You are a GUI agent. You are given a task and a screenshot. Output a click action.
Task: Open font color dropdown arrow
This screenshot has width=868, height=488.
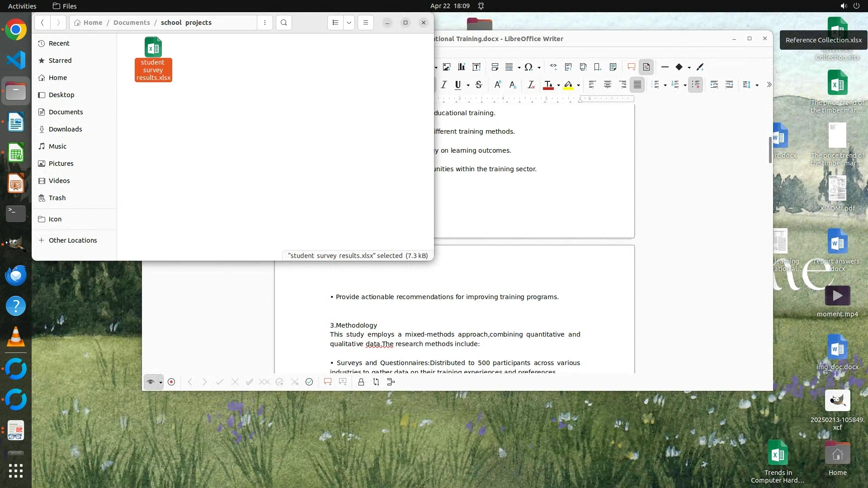[x=559, y=85]
